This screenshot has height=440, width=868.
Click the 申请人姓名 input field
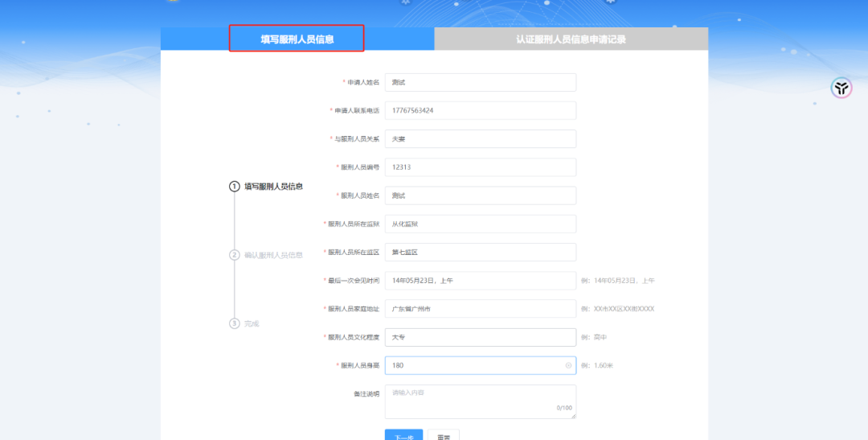[480, 83]
